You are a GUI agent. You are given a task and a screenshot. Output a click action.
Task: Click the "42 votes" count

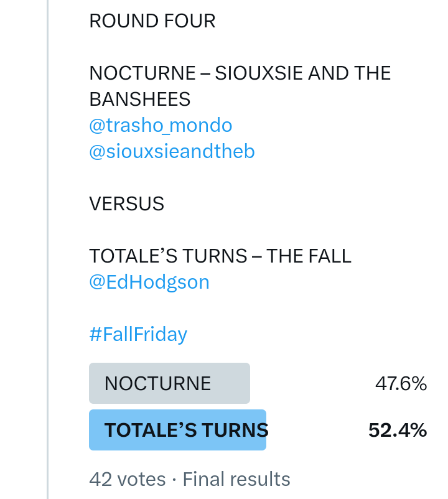(128, 480)
